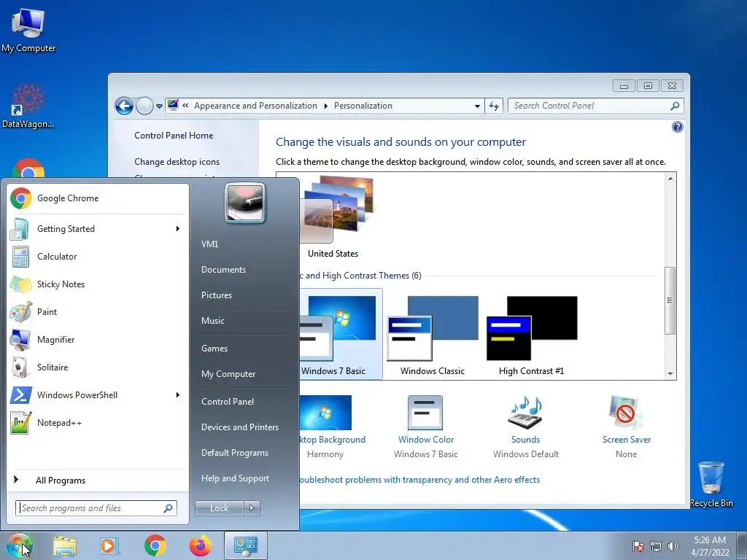
Task: Switch to Control Panel taskbar button
Action: click(245, 545)
